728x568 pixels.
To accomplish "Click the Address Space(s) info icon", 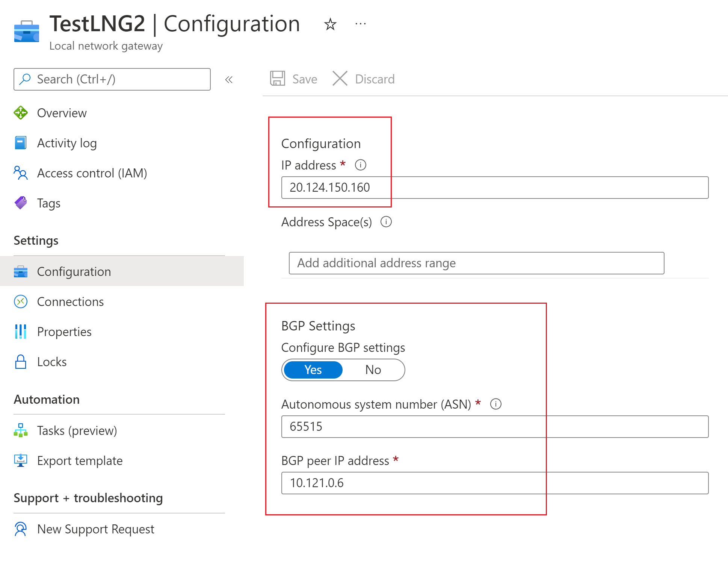I will tap(386, 222).
